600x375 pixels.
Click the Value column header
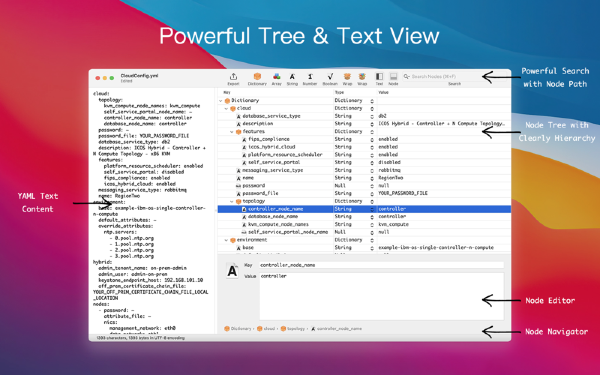pos(383,93)
